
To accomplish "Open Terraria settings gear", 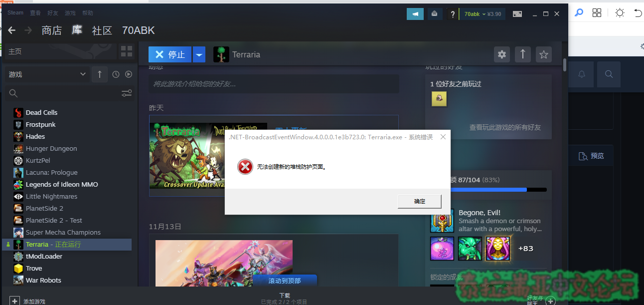I will pyautogui.click(x=502, y=54).
